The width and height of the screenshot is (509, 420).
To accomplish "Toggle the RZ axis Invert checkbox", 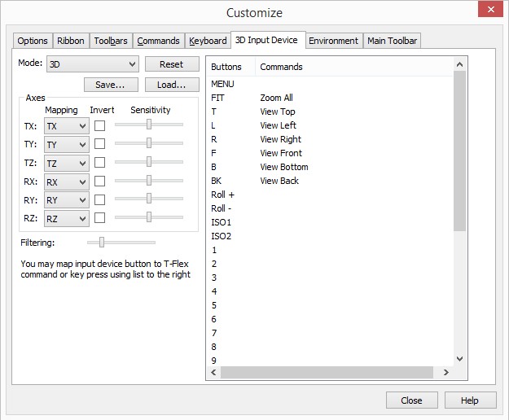I will pos(99,217).
